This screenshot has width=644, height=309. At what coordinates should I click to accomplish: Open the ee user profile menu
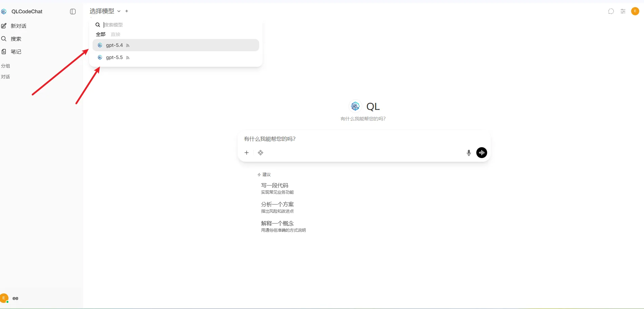(x=9, y=298)
